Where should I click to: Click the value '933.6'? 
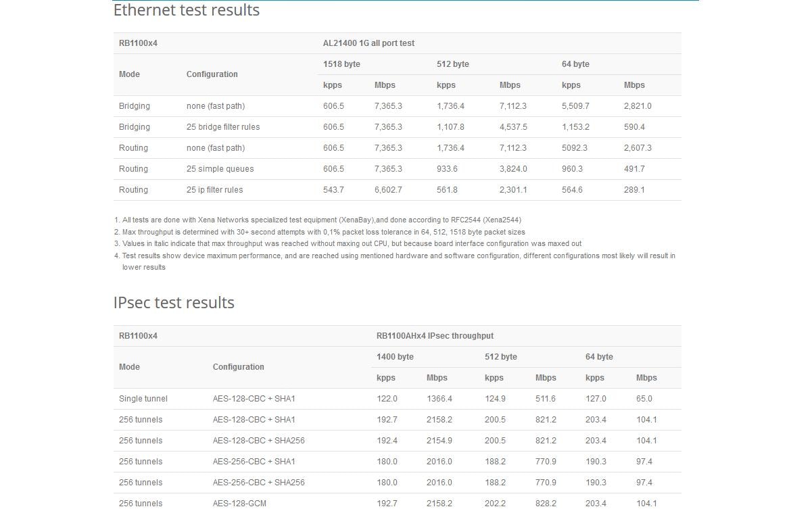(x=447, y=169)
